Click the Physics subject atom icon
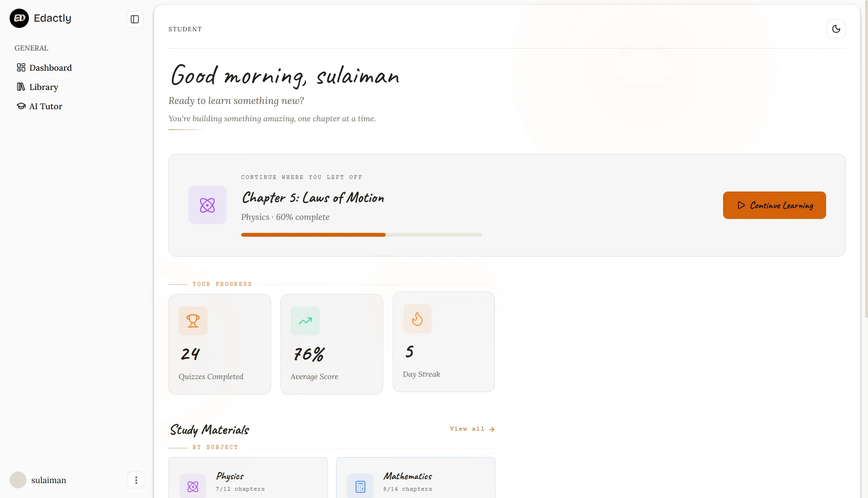Viewport: 868px width, 498px height. pos(193,486)
